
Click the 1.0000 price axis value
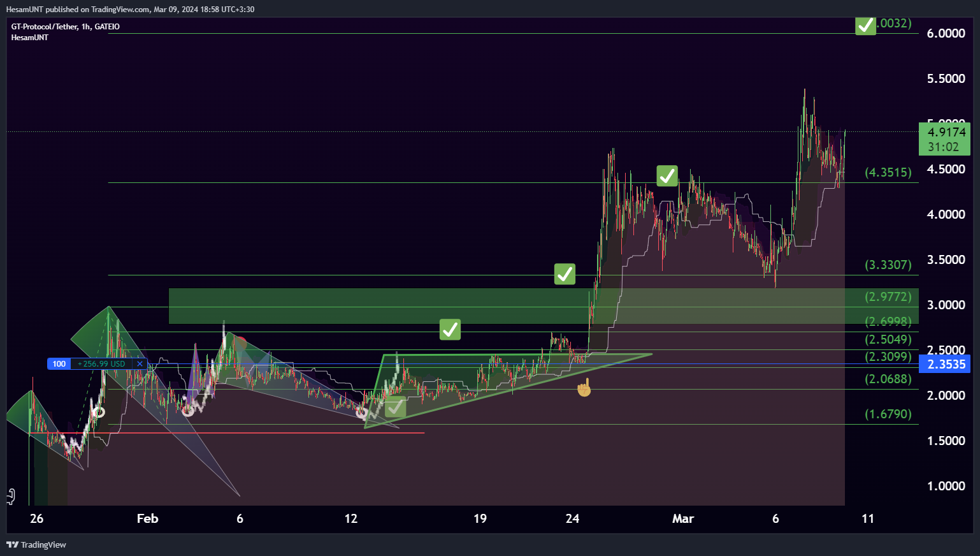(x=946, y=486)
